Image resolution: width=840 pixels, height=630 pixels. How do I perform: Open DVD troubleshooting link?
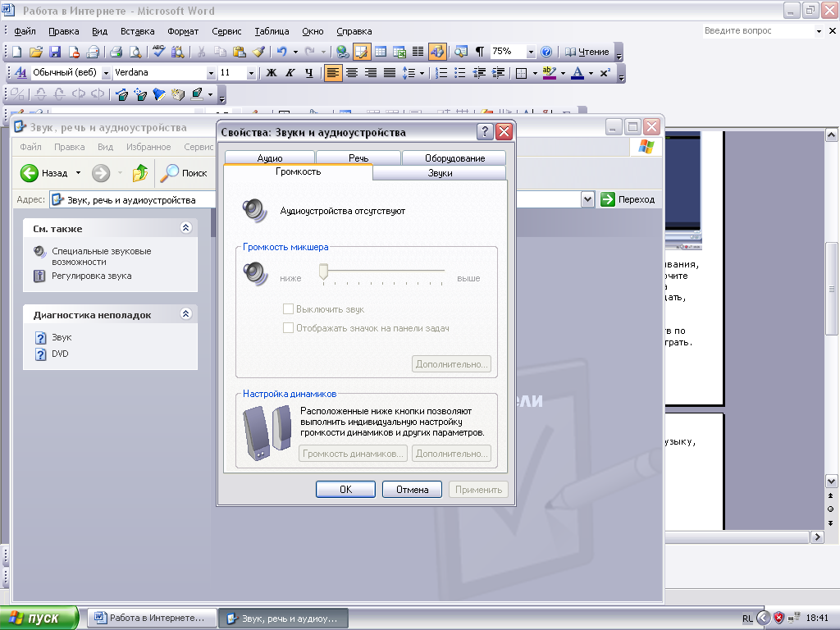point(60,354)
